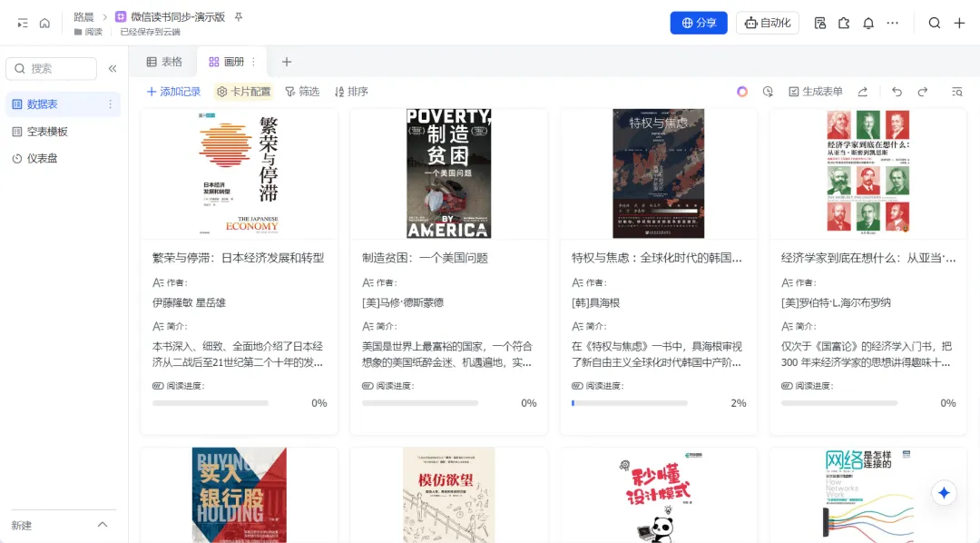Go to the home icon

click(44, 23)
